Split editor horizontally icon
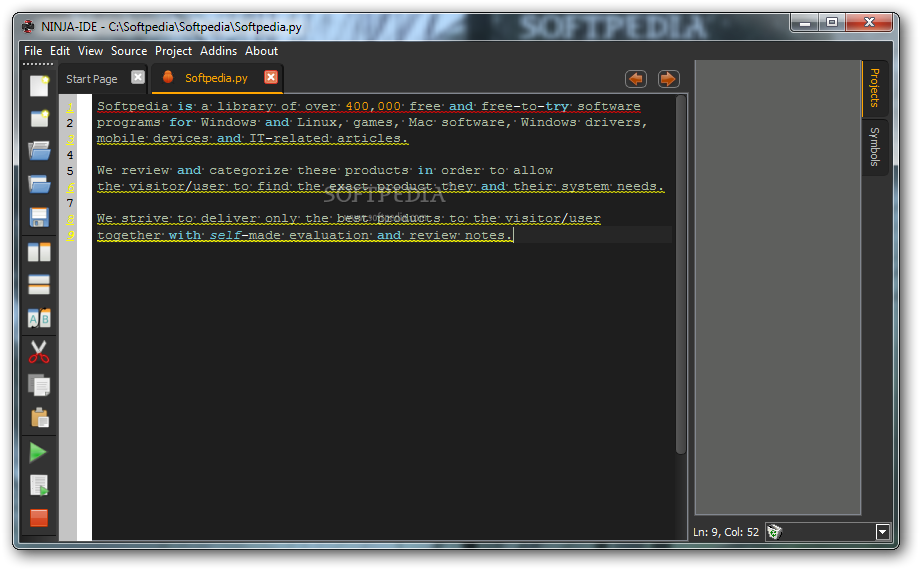The height and width of the screenshot is (570, 920). click(x=39, y=285)
